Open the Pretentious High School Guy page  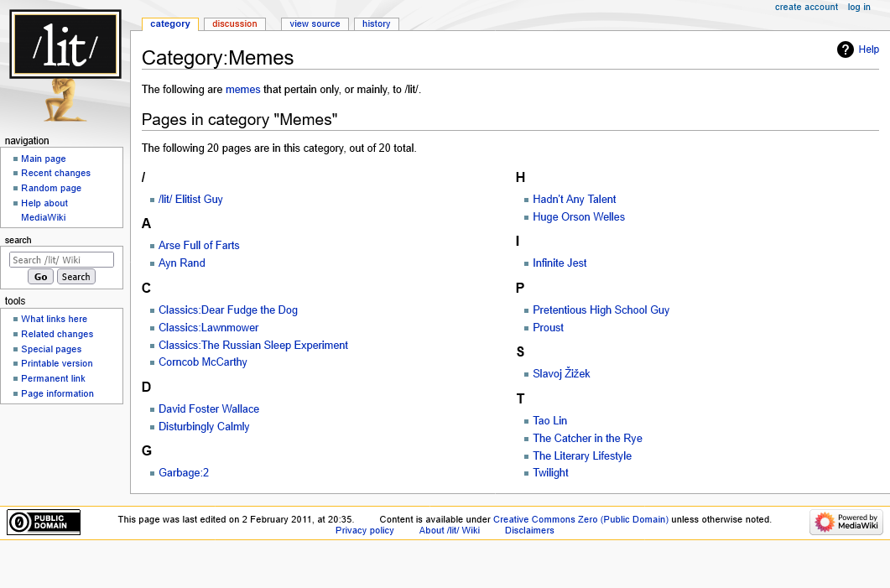(601, 310)
